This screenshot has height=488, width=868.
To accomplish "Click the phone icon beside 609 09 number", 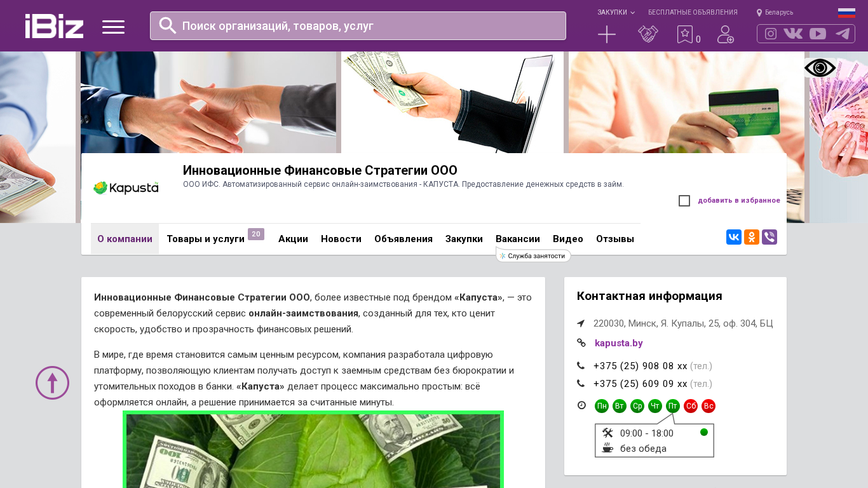I will [x=581, y=383].
